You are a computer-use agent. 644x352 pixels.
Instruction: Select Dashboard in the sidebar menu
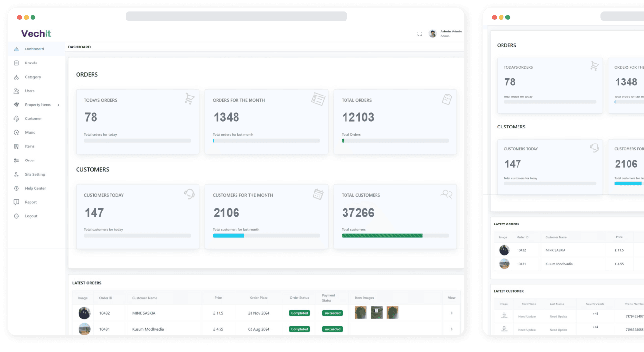(34, 49)
